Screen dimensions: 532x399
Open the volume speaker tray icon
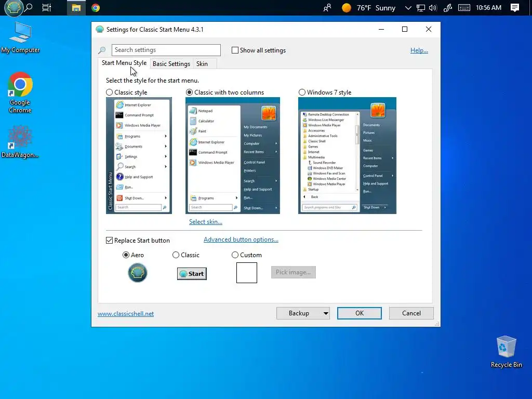pyautogui.click(x=433, y=8)
